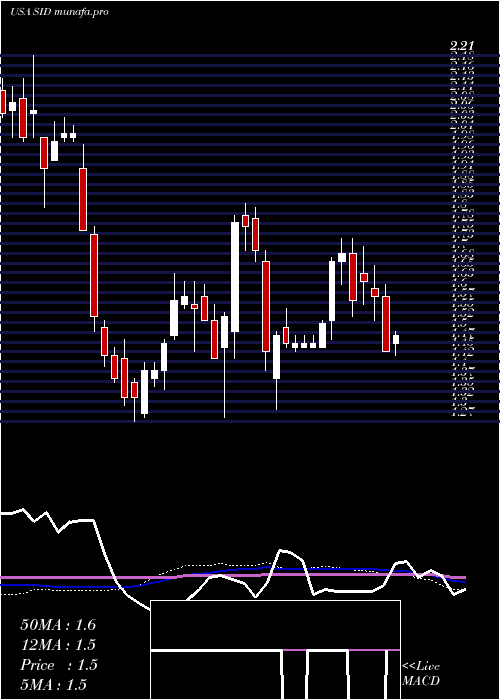This screenshot has width=500, height=700.
Task: Click the last white candlestick on the right
Action: coord(396,339)
